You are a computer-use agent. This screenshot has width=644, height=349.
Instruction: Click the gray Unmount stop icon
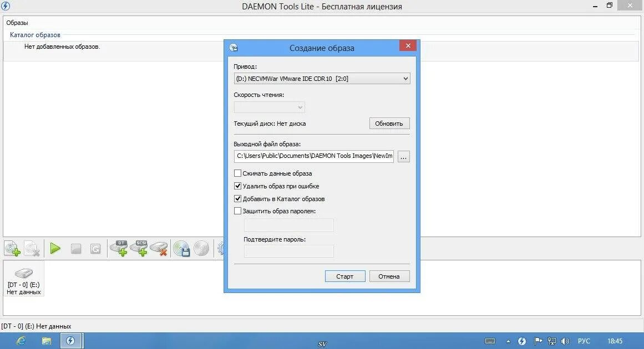coord(76,249)
